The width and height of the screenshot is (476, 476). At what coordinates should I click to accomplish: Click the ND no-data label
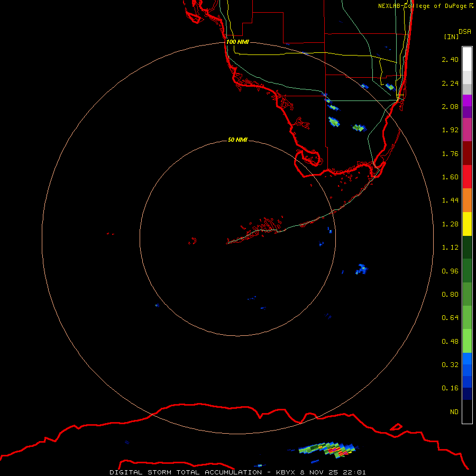(x=454, y=412)
